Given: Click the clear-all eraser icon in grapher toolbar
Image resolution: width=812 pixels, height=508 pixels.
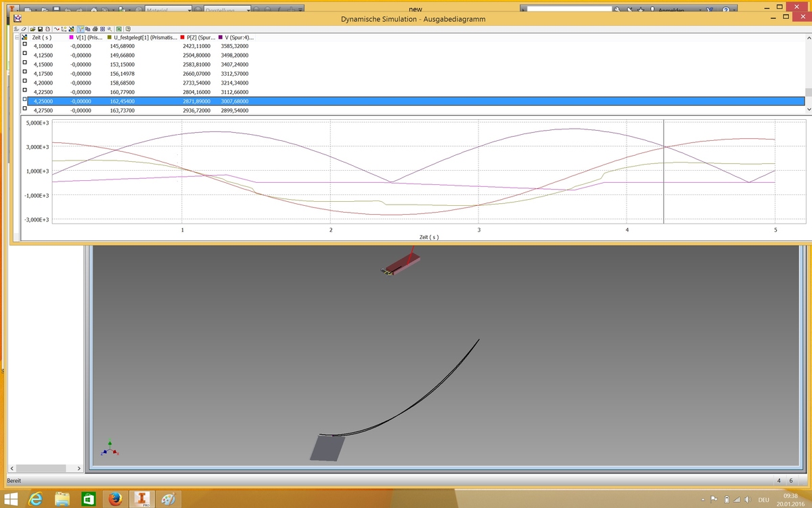Looking at the screenshot, I should pyautogui.click(x=24, y=29).
